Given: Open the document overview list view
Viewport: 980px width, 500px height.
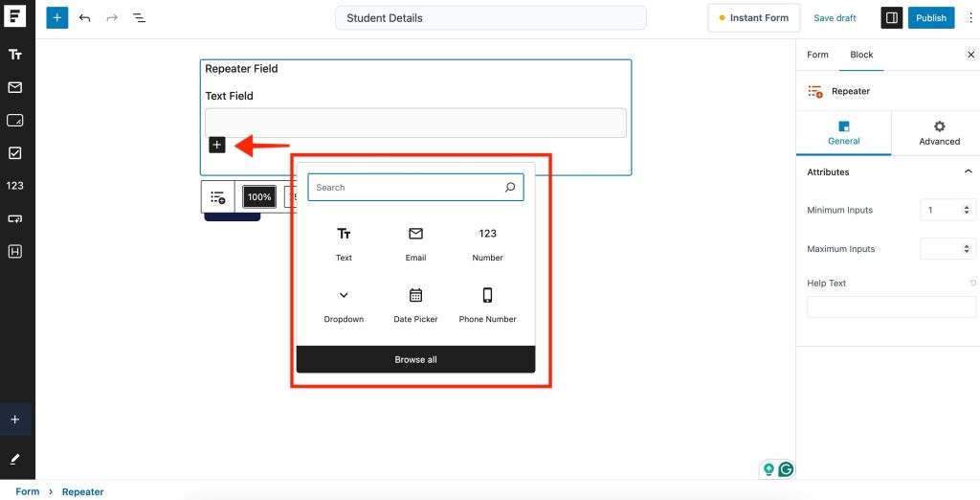Looking at the screenshot, I should click(x=139, y=18).
